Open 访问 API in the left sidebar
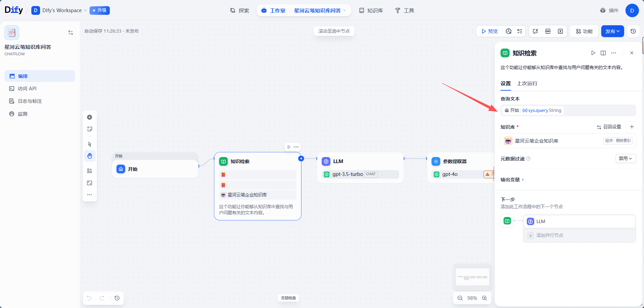644x308 pixels. pos(40,89)
